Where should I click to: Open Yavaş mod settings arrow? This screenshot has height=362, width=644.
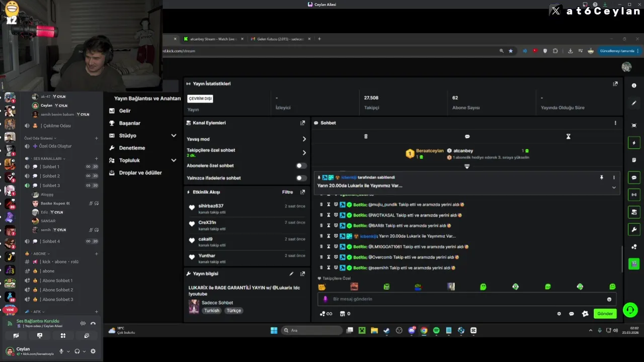(x=304, y=139)
